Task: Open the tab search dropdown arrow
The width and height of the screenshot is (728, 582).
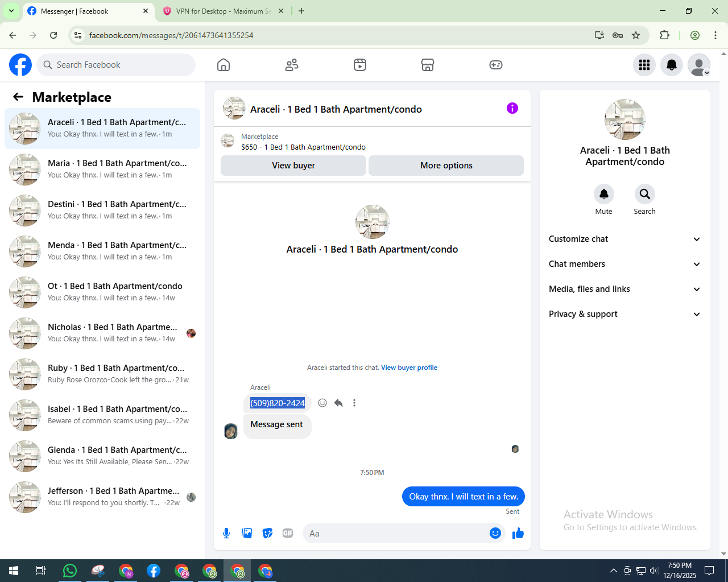Action: [11, 11]
